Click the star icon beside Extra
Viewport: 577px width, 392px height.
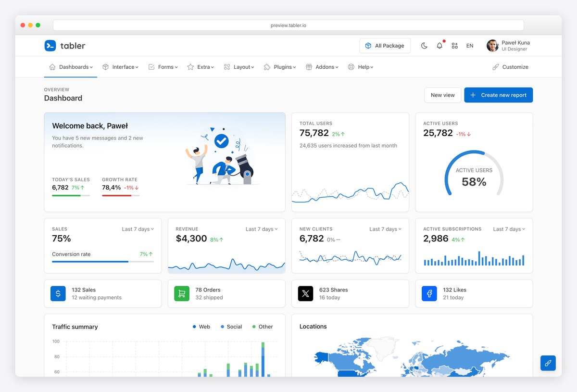pyautogui.click(x=190, y=67)
